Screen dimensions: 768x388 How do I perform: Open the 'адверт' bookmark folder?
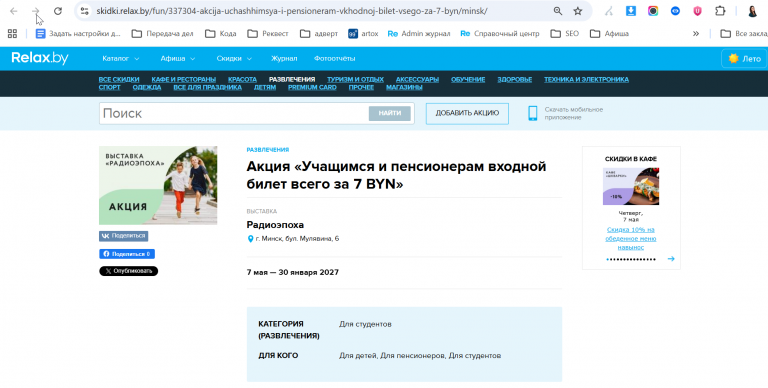coord(319,33)
